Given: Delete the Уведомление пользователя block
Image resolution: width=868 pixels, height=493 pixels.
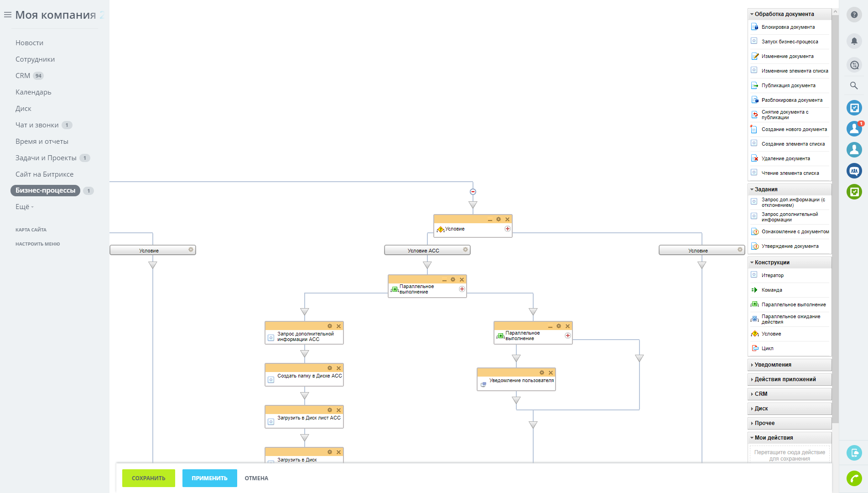Looking at the screenshot, I should click(x=551, y=373).
